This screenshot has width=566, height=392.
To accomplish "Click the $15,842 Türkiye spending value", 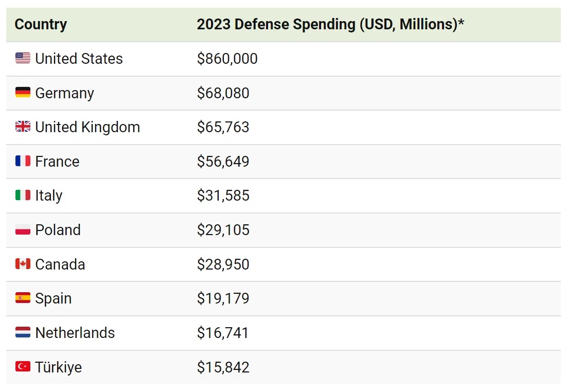I will pyautogui.click(x=223, y=367).
